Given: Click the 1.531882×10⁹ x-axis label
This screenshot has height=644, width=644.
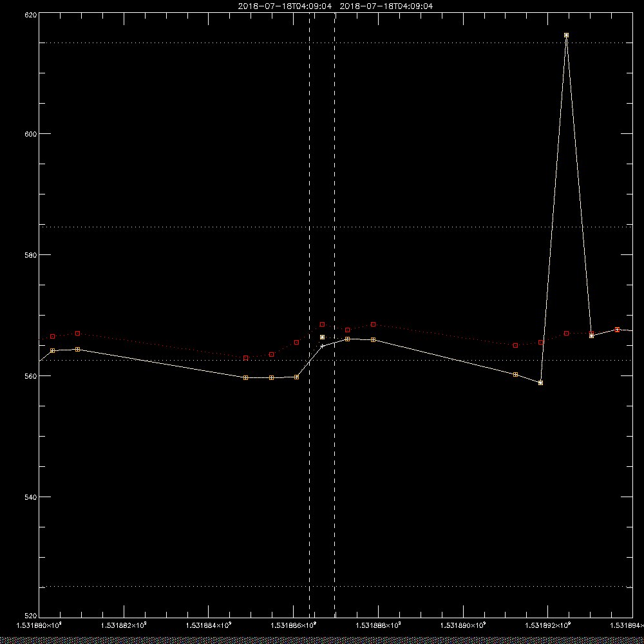Looking at the screenshot, I should point(124,625).
